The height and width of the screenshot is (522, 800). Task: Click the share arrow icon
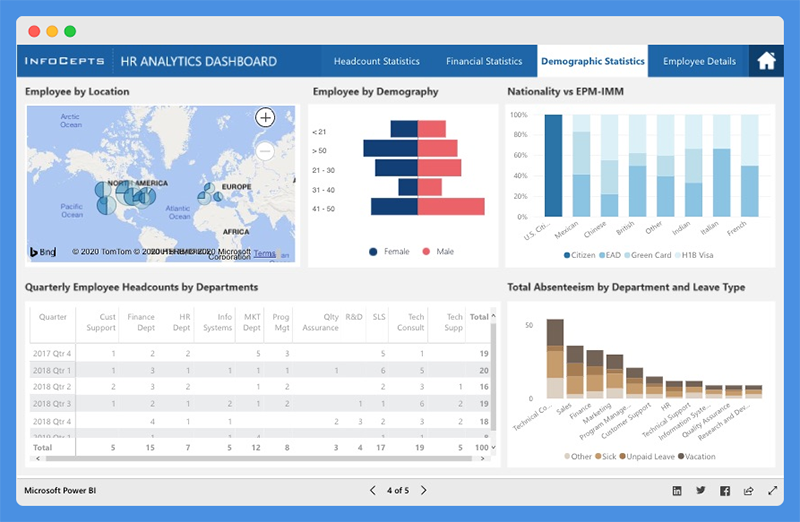pos(748,491)
